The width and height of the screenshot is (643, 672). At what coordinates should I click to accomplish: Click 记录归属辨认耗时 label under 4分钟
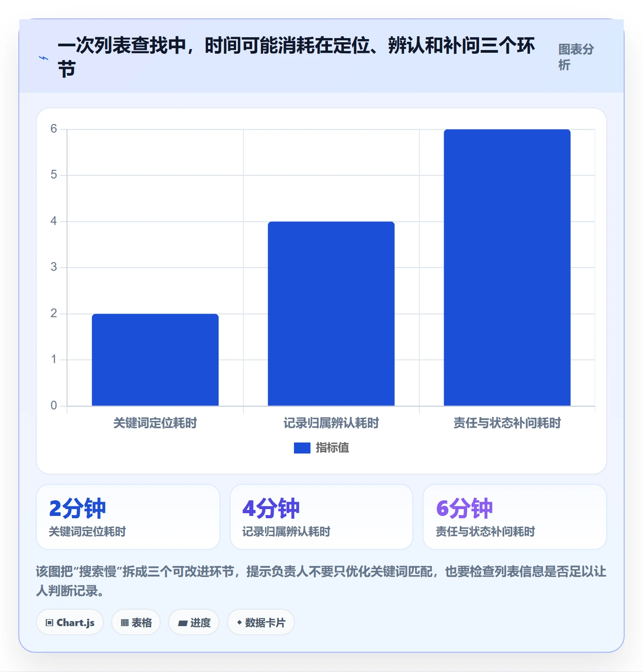[286, 532]
